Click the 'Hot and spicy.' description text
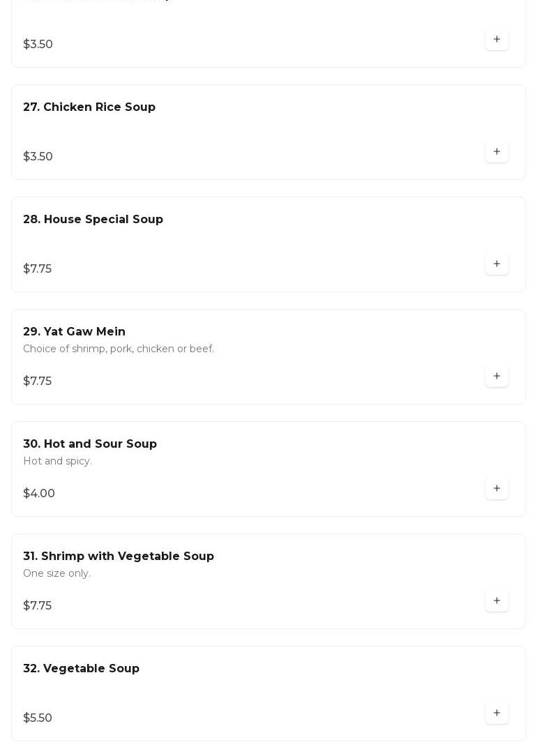 click(57, 461)
